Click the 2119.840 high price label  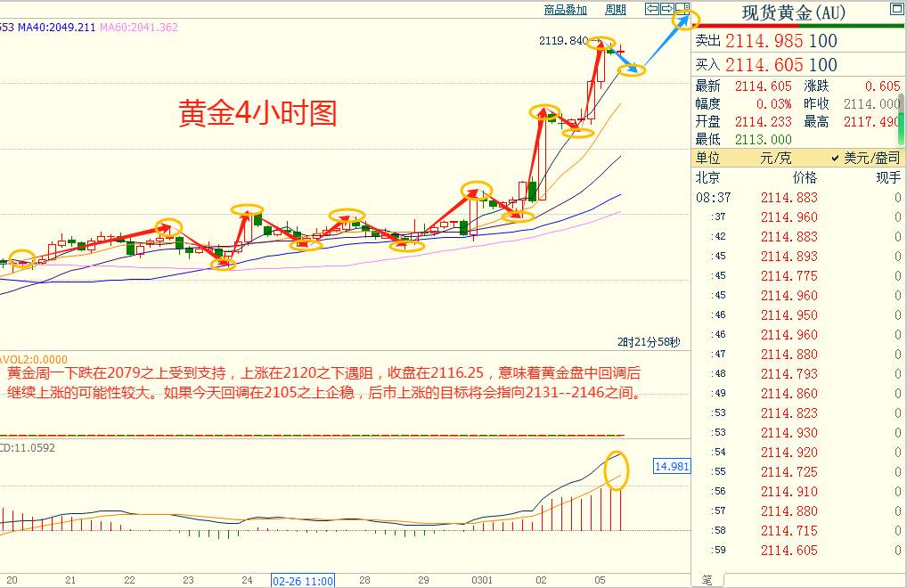pyautogui.click(x=563, y=40)
